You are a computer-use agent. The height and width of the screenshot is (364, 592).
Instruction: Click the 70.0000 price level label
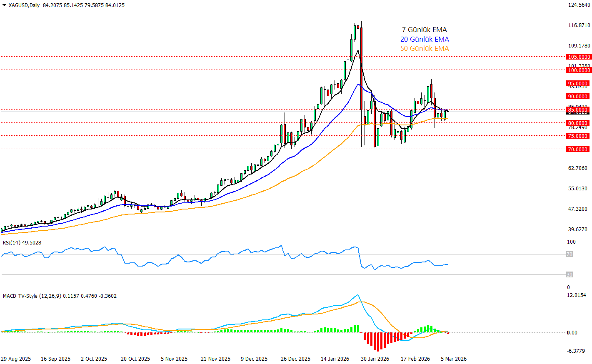click(x=577, y=150)
